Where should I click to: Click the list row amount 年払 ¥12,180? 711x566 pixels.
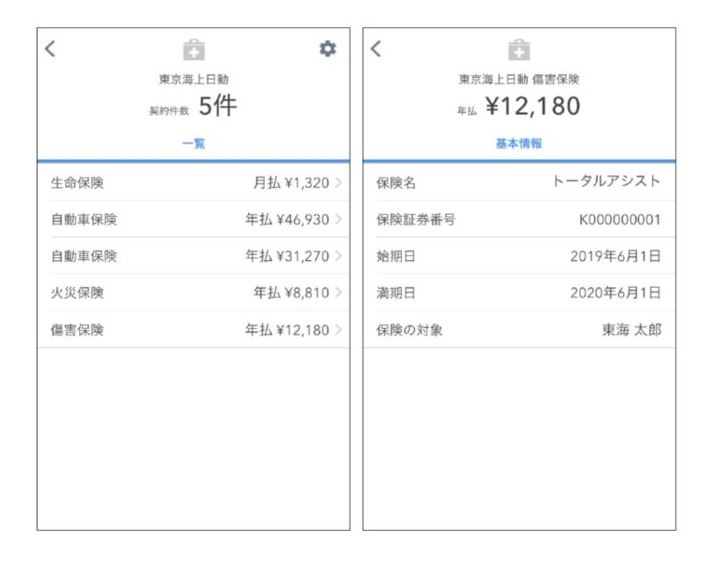(287, 330)
